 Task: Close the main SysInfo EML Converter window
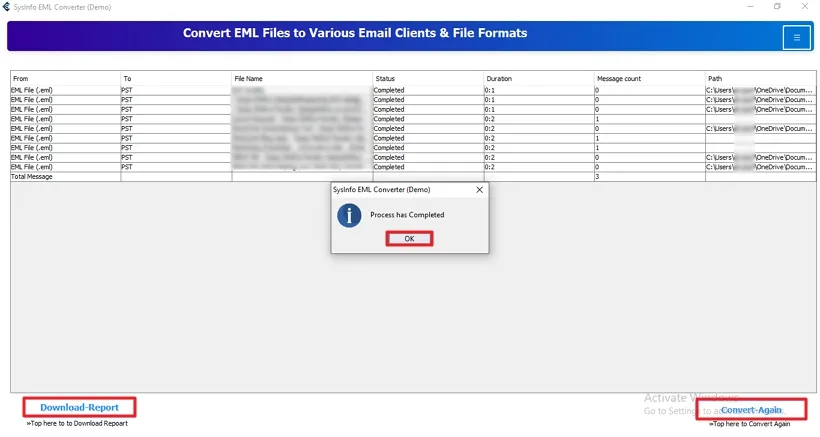(x=805, y=7)
